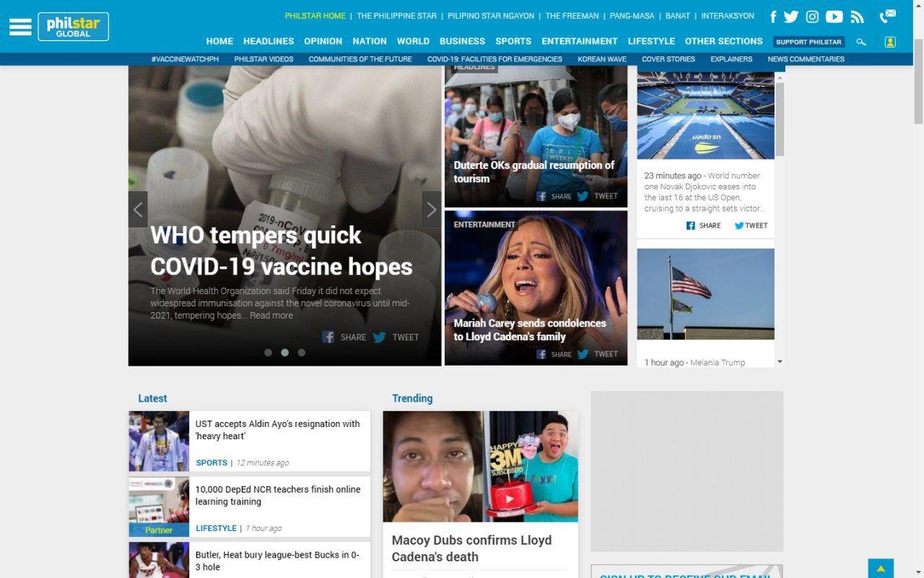Open the Business menu item
The height and width of the screenshot is (578, 924).
[x=462, y=41]
